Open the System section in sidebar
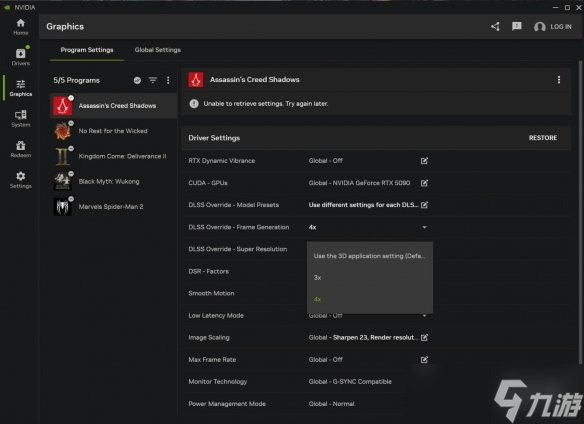 20,118
